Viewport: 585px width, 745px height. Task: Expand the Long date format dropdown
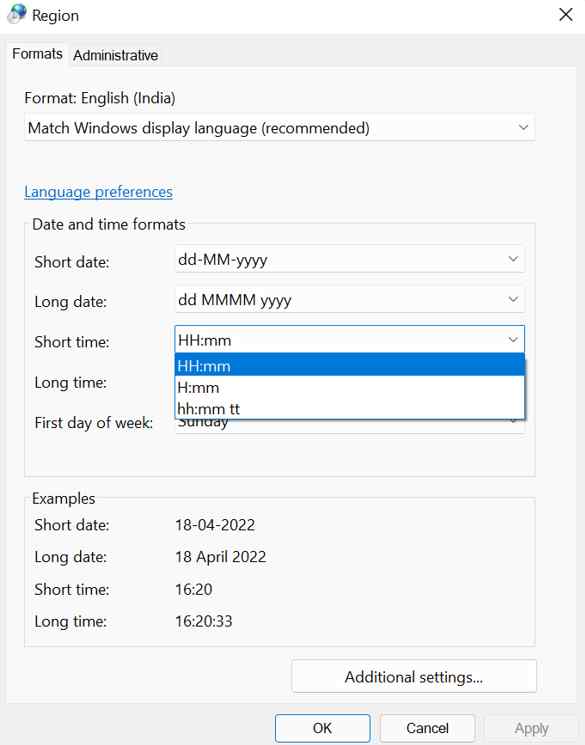tap(350, 300)
